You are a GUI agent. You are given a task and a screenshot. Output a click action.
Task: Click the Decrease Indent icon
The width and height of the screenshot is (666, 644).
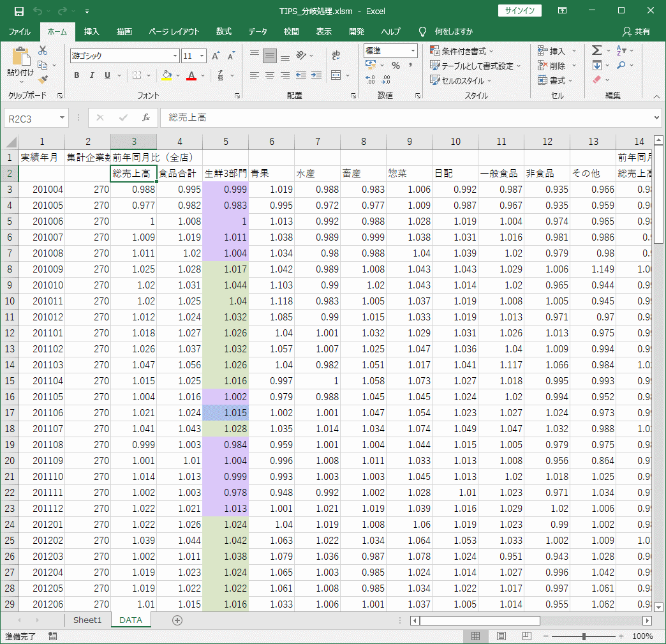coord(301,75)
